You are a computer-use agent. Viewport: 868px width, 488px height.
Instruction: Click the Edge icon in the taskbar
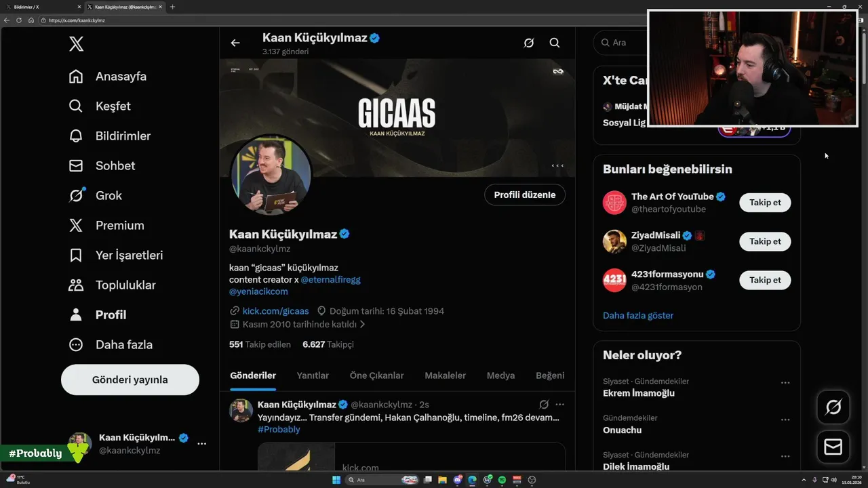click(472, 480)
